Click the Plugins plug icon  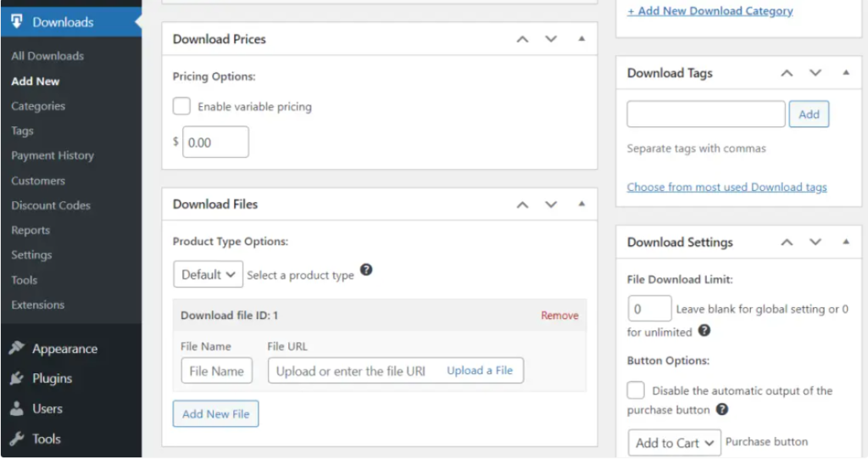click(x=17, y=378)
